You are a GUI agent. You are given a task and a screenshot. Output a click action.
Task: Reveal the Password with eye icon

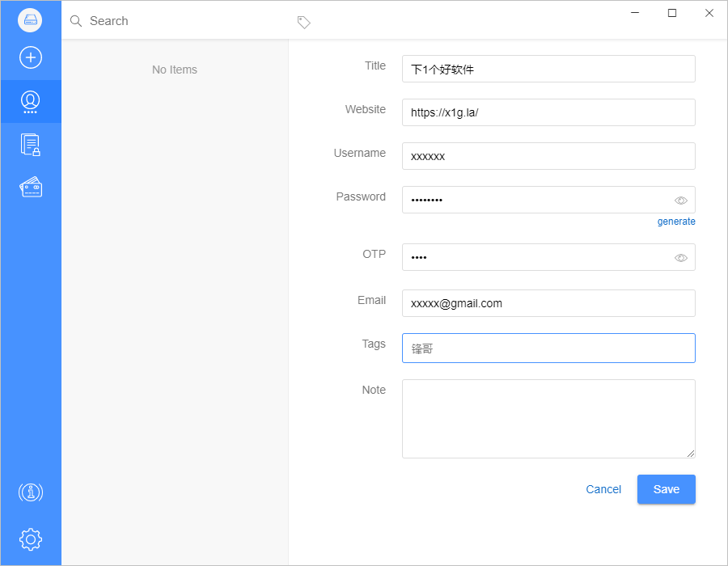pyautogui.click(x=680, y=201)
